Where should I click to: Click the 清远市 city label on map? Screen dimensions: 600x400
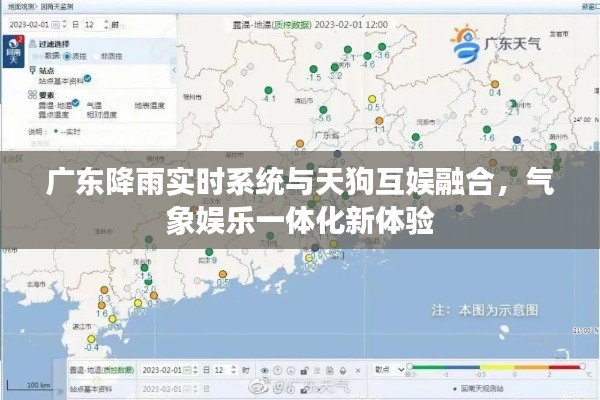(x=303, y=101)
